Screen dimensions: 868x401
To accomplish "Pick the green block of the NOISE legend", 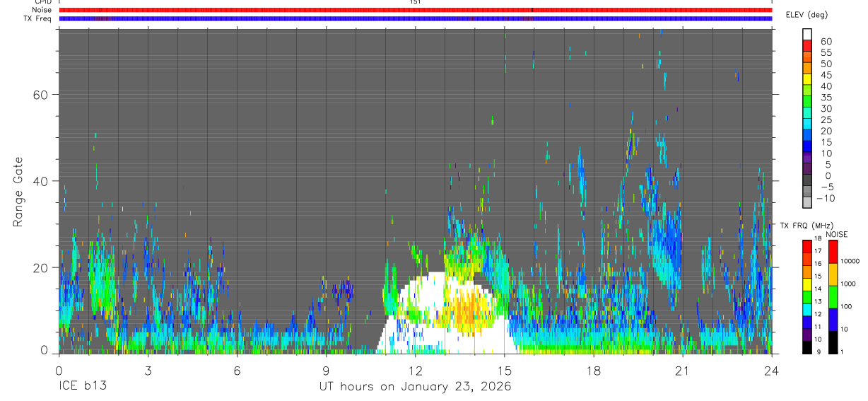I will [833, 297].
